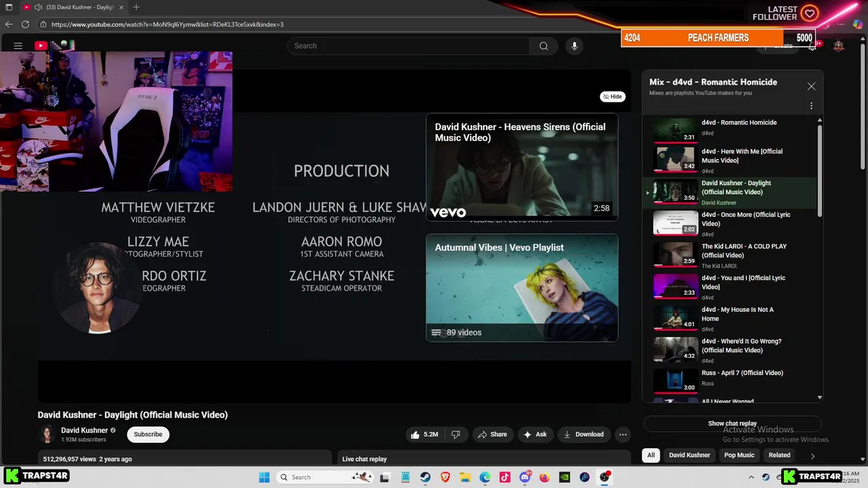
Task: Open Autumnal Vibes Vevo Playlist card
Action: [522, 287]
